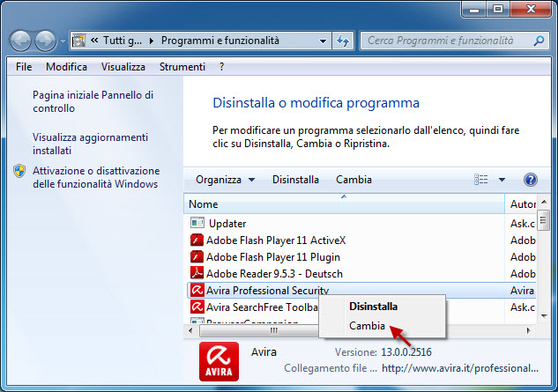
Task: Sort by the Autore column header
Action: (520, 204)
